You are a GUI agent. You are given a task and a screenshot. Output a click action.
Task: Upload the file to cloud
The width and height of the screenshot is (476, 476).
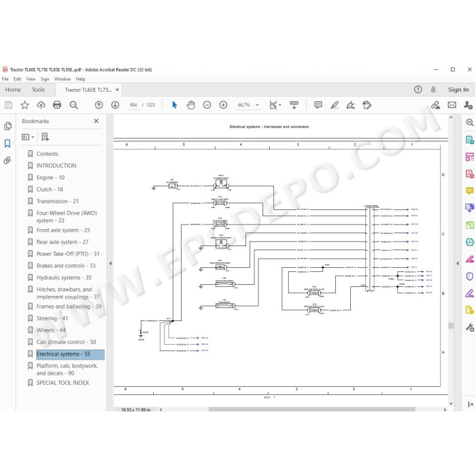click(41, 105)
